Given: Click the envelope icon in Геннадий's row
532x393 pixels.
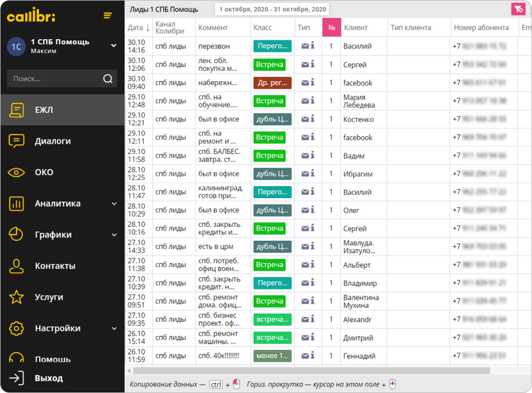Looking at the screenshot, I should [305, 356].
